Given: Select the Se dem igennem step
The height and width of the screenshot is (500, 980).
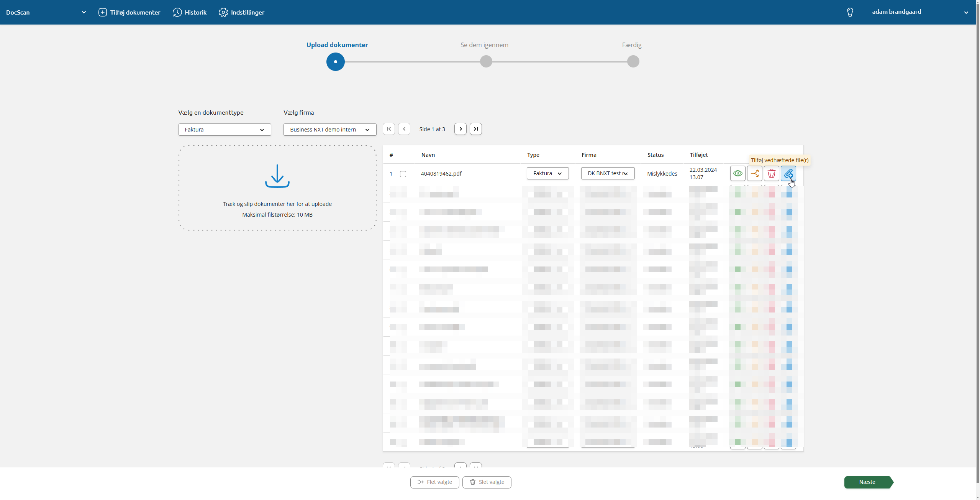Looking at the screenshot, I should (486, 61).
